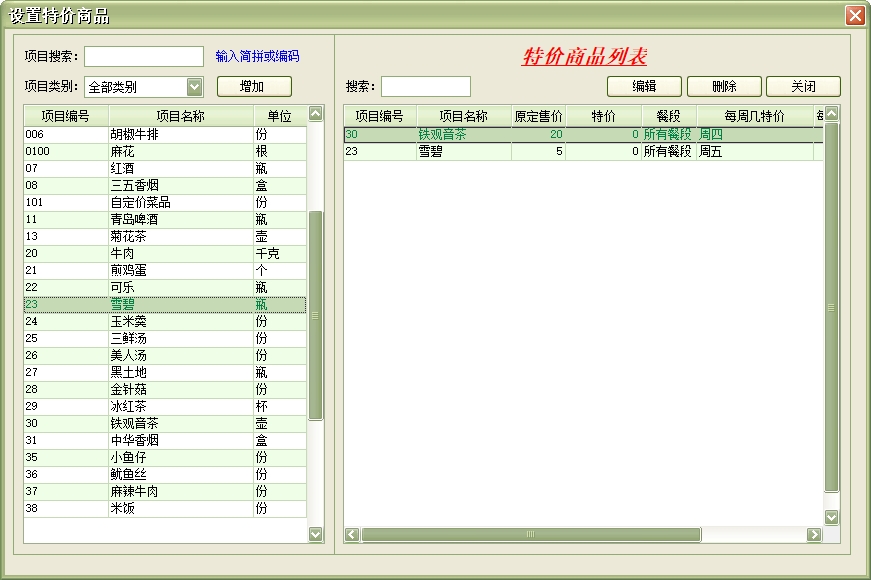This screenshot has height=580, width=871.
Task: Click the 关闭 button
Action: [x=803, y=87]
